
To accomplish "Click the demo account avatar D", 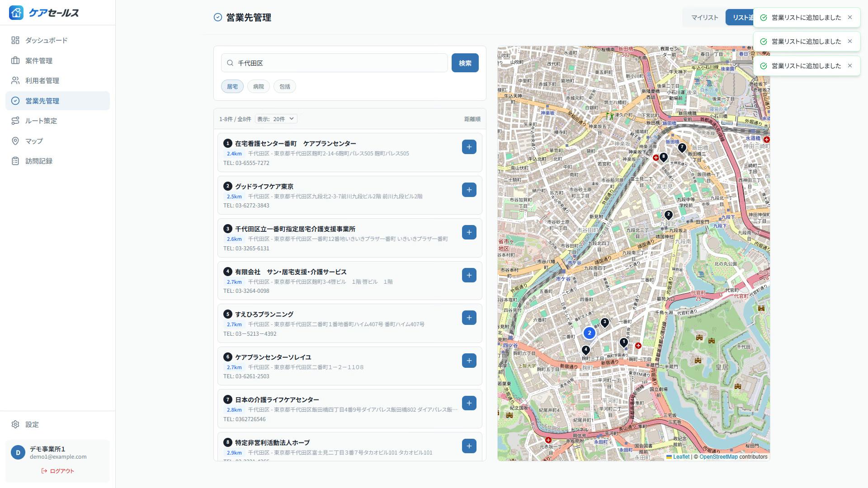I will coord(18,452).
